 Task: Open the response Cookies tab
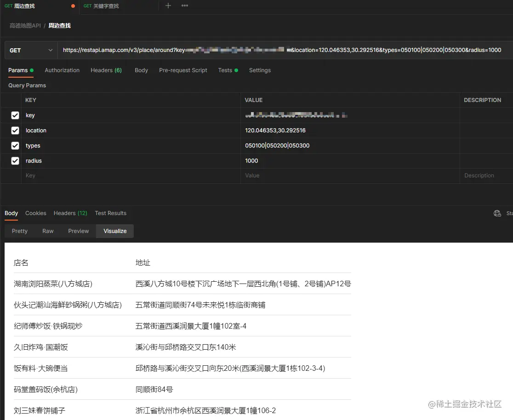36,213
